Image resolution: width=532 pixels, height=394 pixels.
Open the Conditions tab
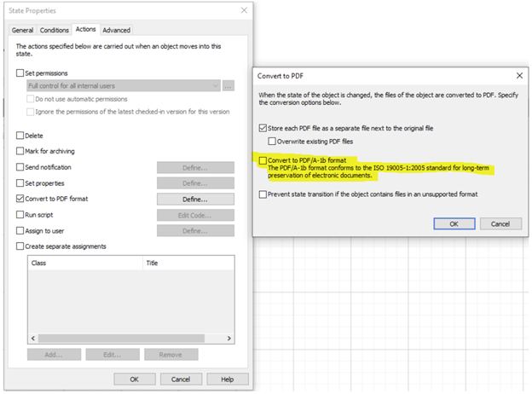55,30
